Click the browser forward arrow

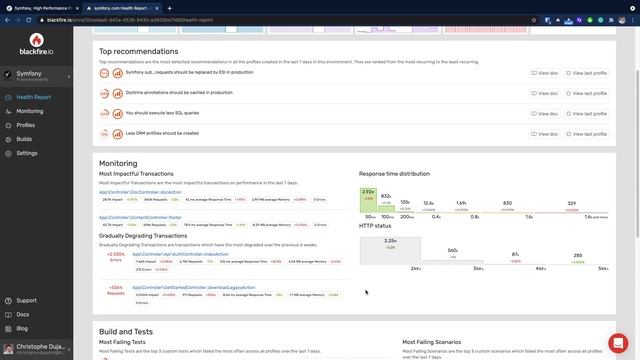[18, 20]
